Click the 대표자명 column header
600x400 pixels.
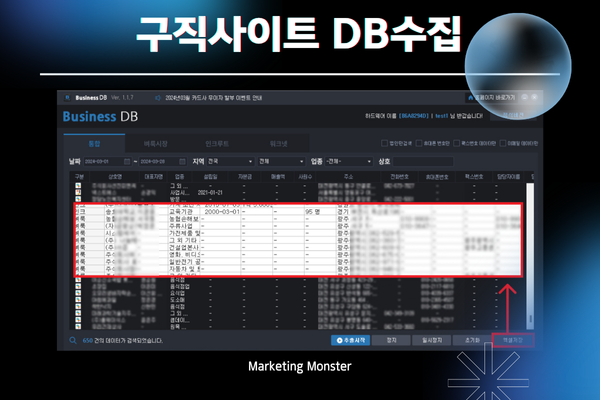click(x=153, y=177)
